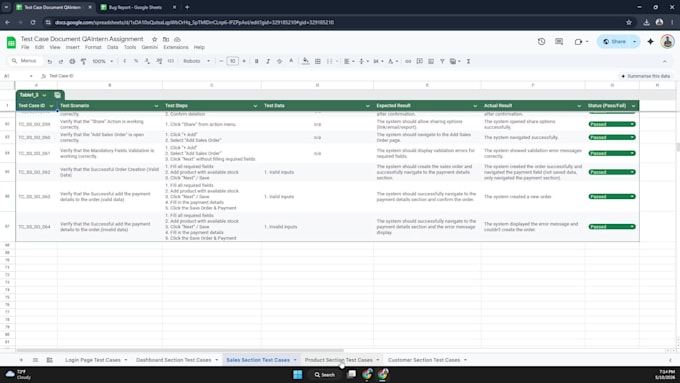Image resolution: width=680 pixels, height=383 pixels.
Task: Click the Windows Start button in taskbar
Action: click(x=298, y=375)
